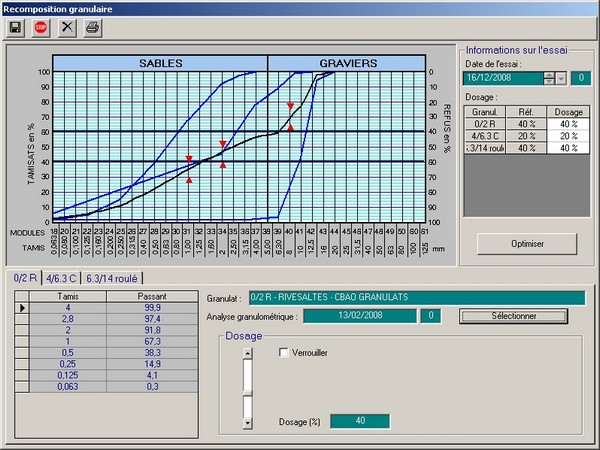Click the 4/6.3 C dosage cell showing 20 %
600x450 pixels.
click(x=566, y=135)
